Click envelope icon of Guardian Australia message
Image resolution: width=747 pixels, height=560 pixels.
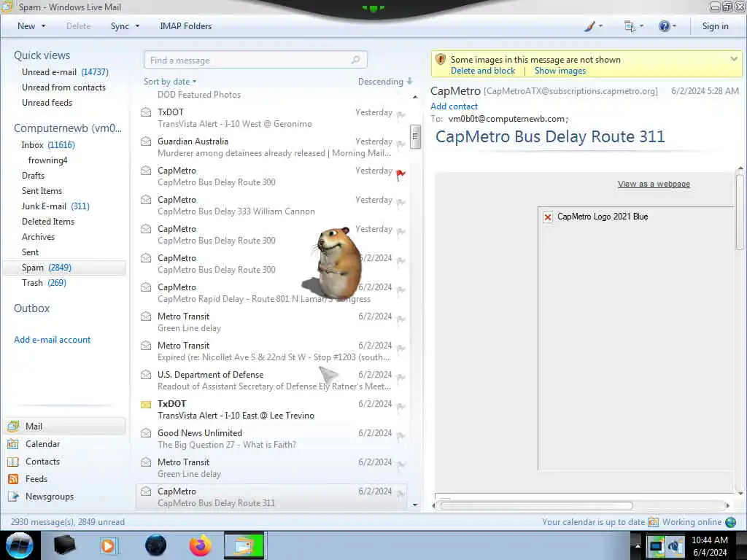tap(146, 141)
